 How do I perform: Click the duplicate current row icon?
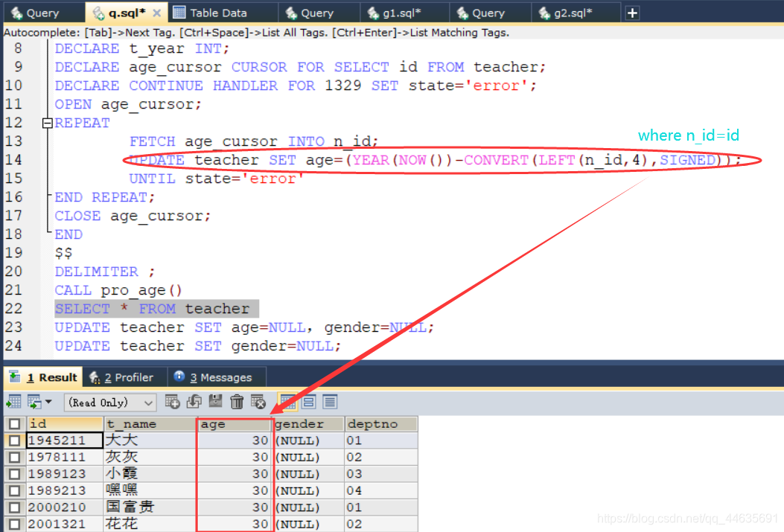pos(194,402)
